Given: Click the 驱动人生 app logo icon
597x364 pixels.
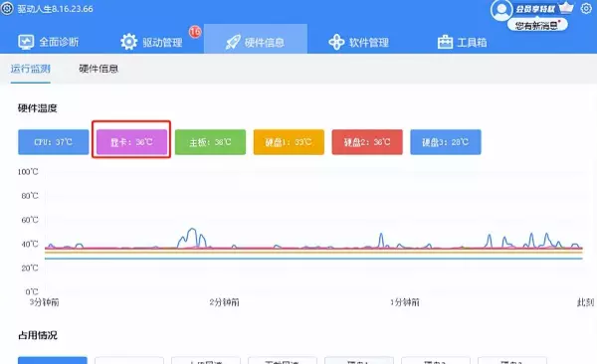Looking at the screenshot, I should point(7,8).
